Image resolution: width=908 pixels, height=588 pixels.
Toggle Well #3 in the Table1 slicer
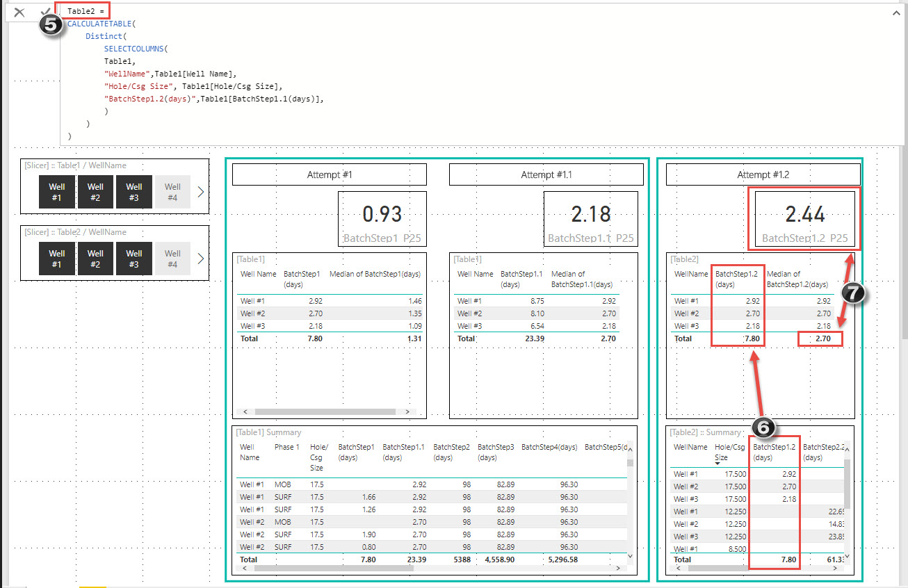click(x=134, y=192)
